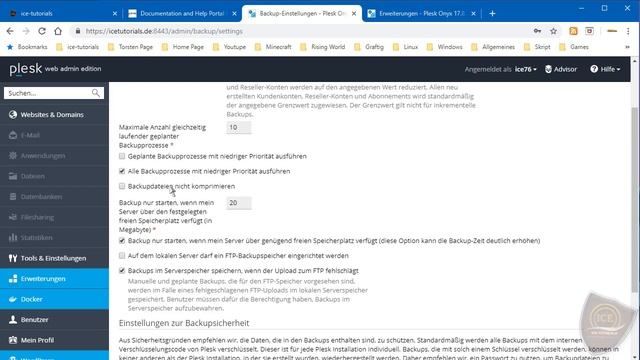Open Tools & Einstellungen in sidebar
This screenshot has width=640, height=360.
(54, 258)
